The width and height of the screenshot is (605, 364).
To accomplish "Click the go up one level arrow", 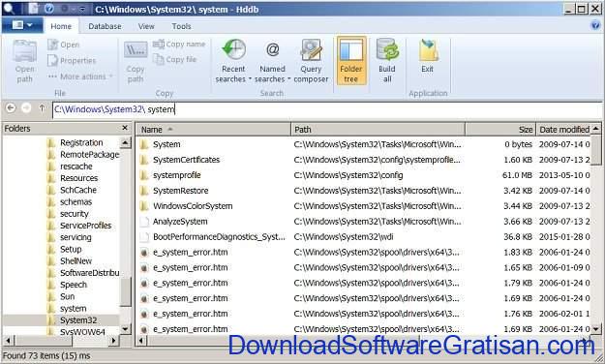I will [x=42, y=108].
